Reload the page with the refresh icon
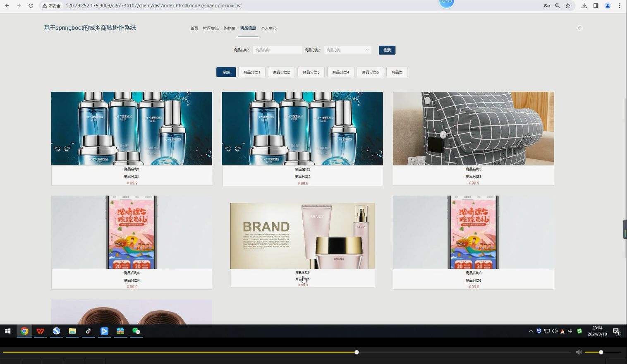This screenshot has width=627, height=364. (31, 6)
